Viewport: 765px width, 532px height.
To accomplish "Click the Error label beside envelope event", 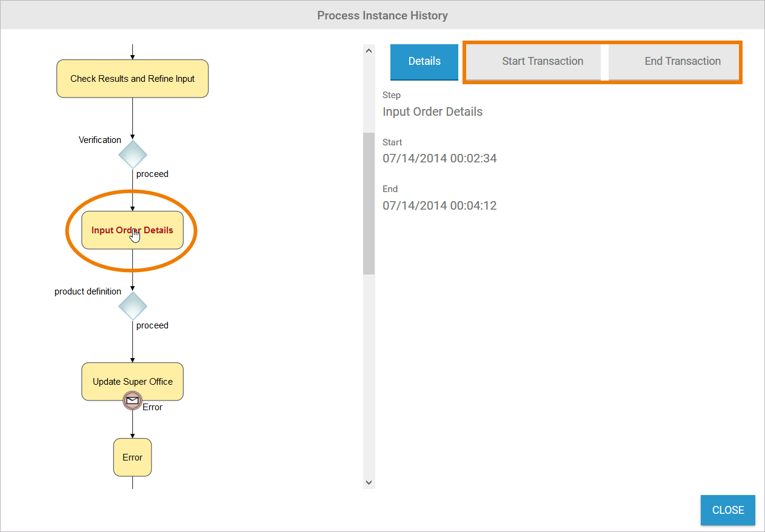I will pyautogui.click(x=152, y=407).
